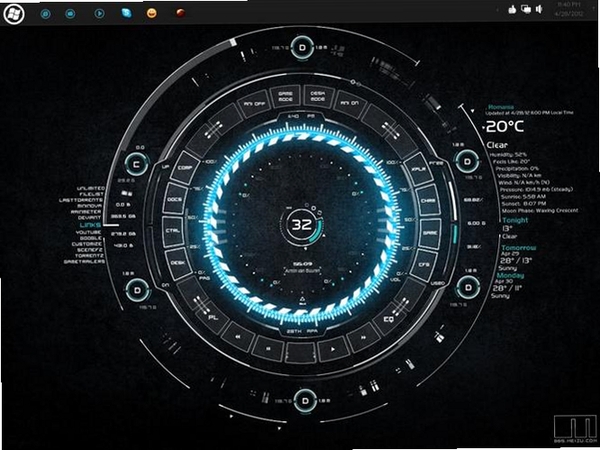
Task: Switch to DESK MODE
Action: (318, 96)
